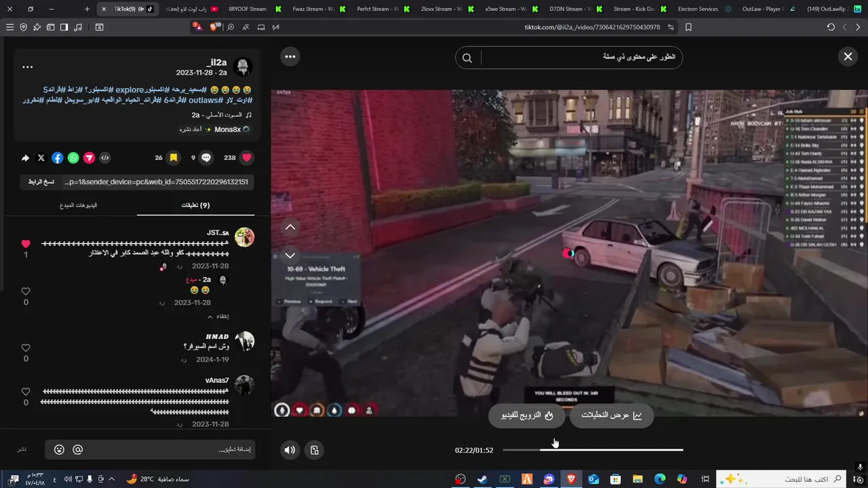This screenshot has width=868, height=488.
Task: Share via the red send icon
Action: 89,158
